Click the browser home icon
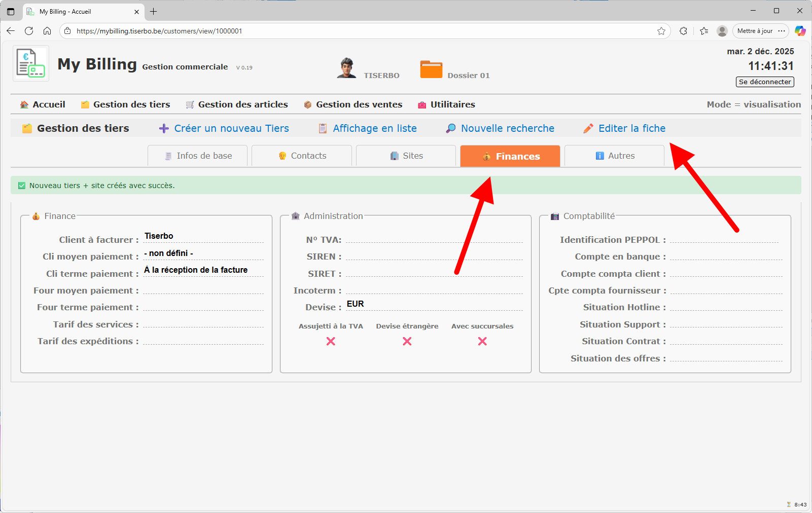The height and width of the screenshot is (513, 812). [x=47, y=31]
